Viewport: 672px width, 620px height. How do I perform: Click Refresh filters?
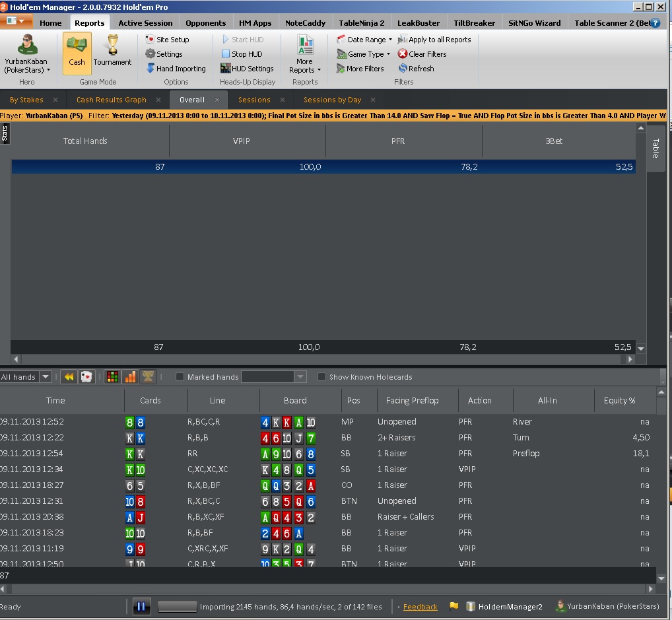416,69
